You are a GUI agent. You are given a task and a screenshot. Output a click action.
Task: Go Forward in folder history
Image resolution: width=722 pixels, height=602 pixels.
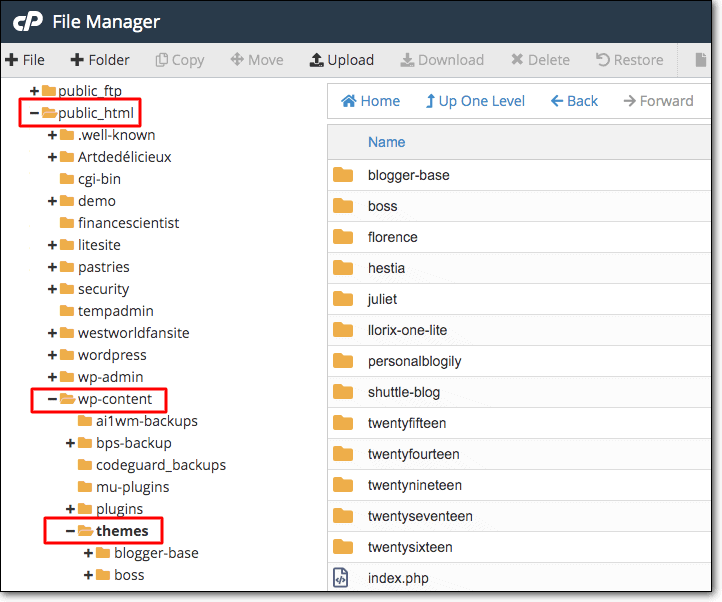658,101
